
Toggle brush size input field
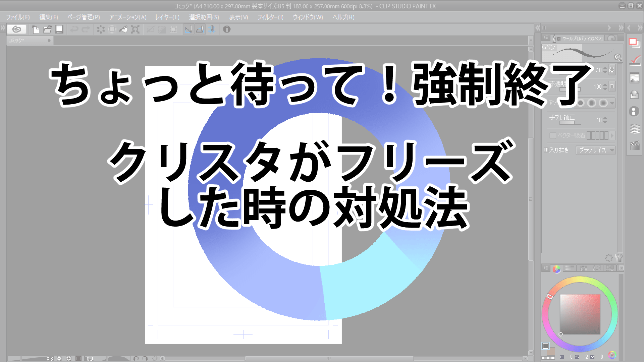[x=600, y=70]
